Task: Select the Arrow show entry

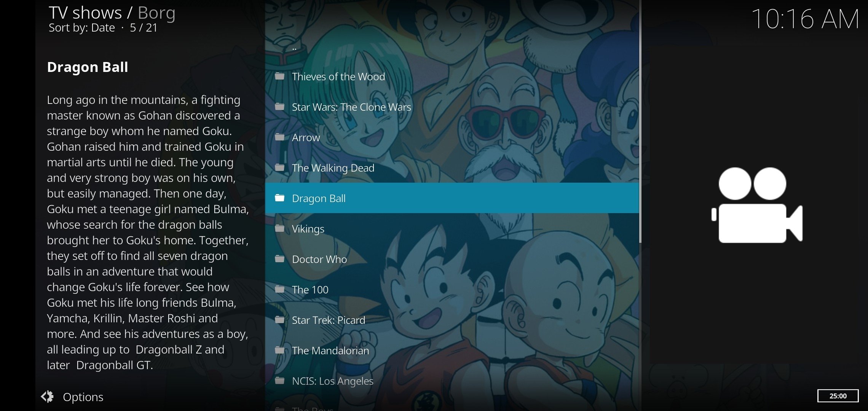Action: [452, 137]
